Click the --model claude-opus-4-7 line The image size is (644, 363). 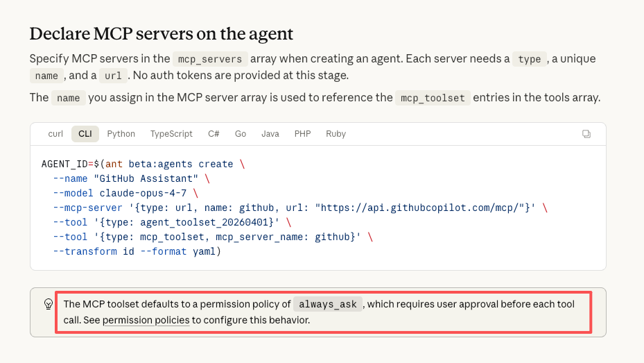pos(125,193)
